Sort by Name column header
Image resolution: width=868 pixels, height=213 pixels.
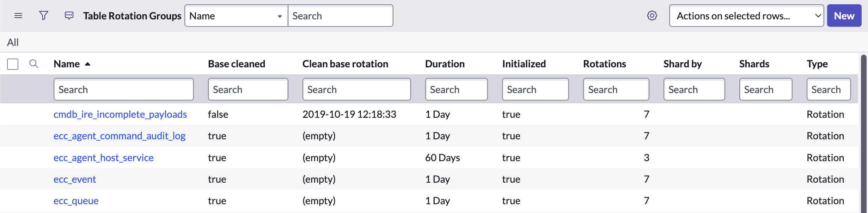pyautogui.click(x=67, y=64)
